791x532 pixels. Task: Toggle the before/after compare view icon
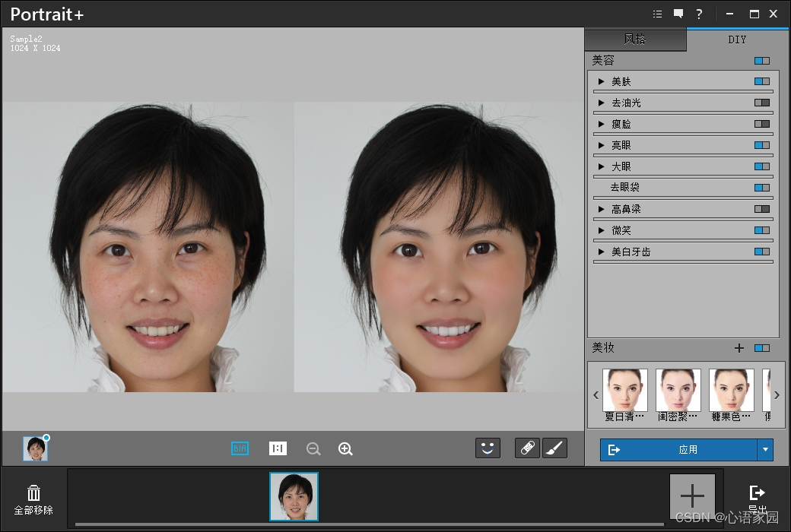coord(240,448)
